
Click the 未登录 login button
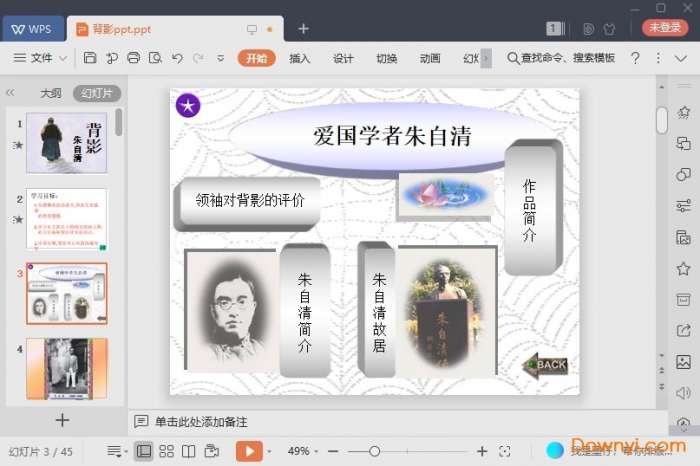point(665,28)
